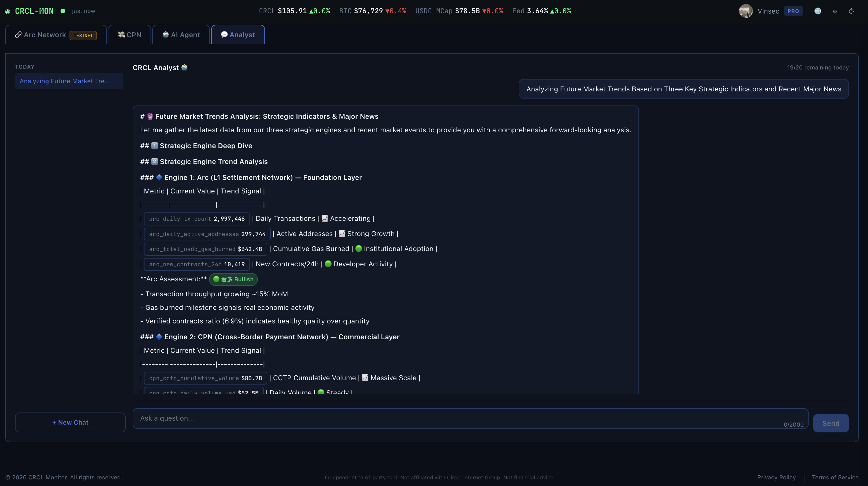Open settings via the gear icon
This screenshot has width=868, height=486.
835,12
